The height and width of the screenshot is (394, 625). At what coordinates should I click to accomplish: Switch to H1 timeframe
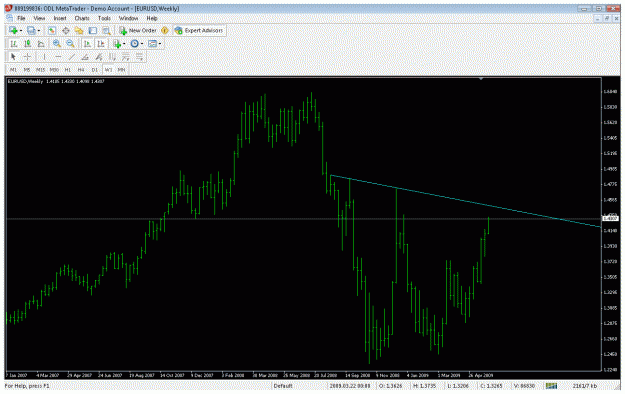[x=68, y=70]
